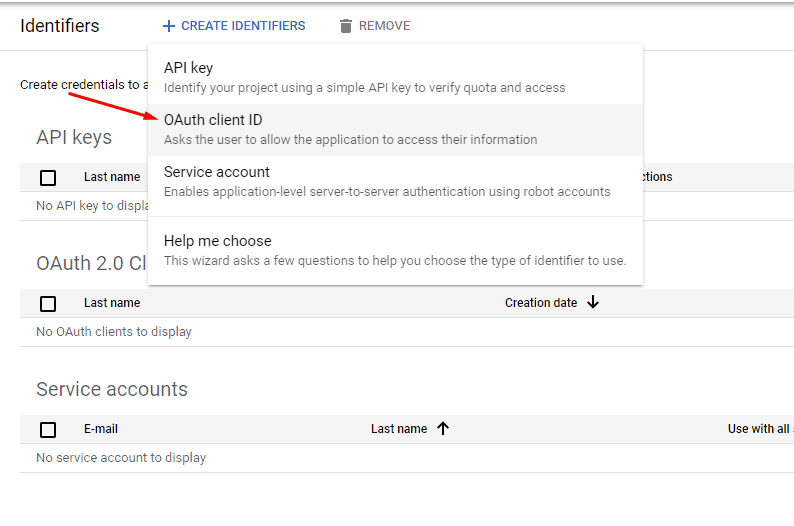The width and height of the screenshot is (794, 526).
Task: Click the API keys section heading
Action: point(74,137)
